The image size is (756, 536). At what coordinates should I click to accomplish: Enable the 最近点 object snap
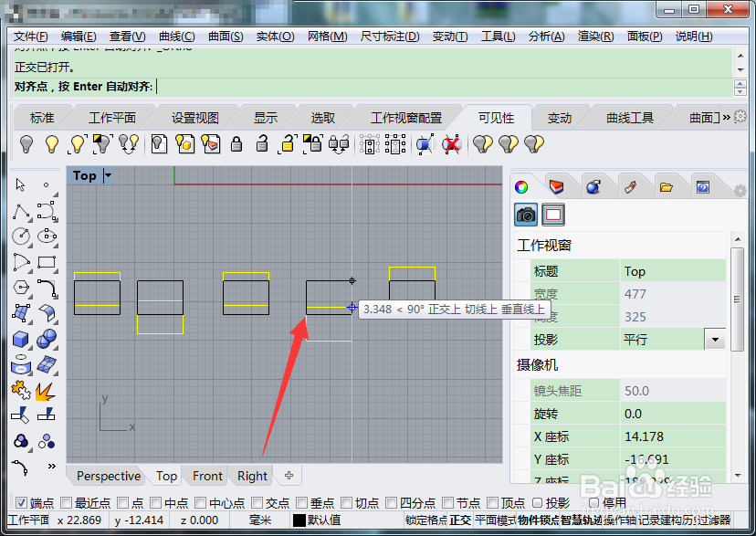point(66,503)
